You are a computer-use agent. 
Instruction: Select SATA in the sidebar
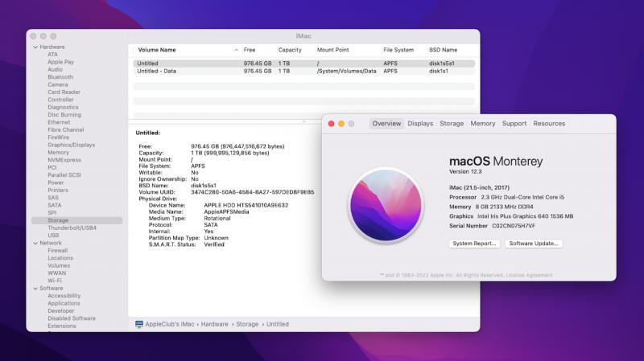pos(54,205)
